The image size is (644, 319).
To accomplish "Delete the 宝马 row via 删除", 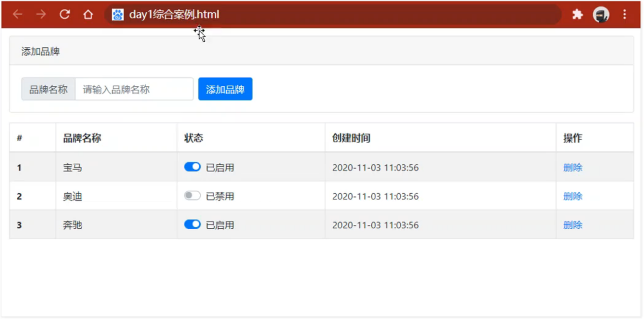I will tap(573, 168).
